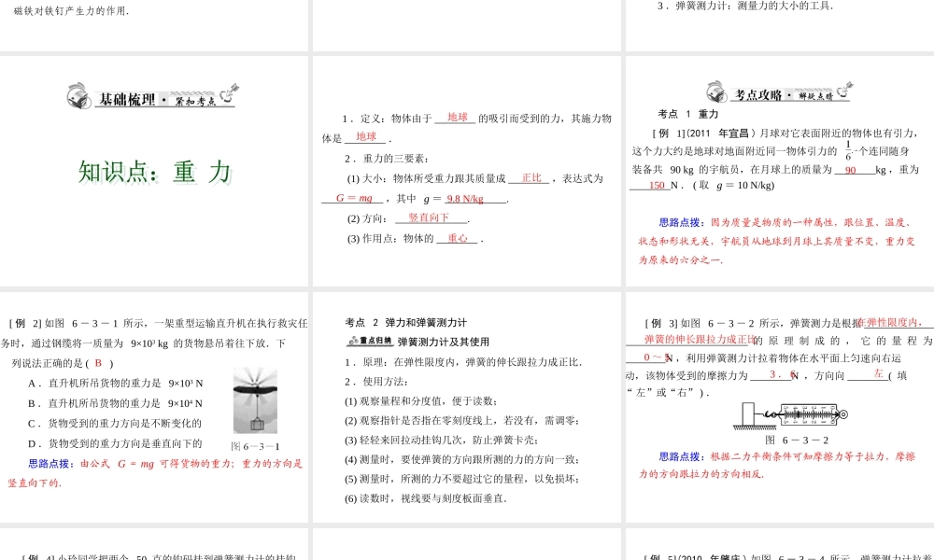Click the fraction 1/6 in 例1
Image resolution: width=934 pixels, height=560 pixels.
pyautogui.click(x=848, y=150)
